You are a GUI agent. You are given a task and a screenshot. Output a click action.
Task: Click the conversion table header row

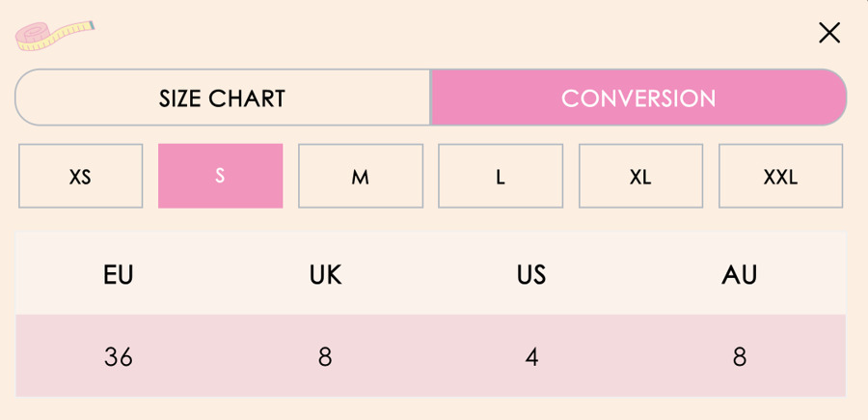429,274
